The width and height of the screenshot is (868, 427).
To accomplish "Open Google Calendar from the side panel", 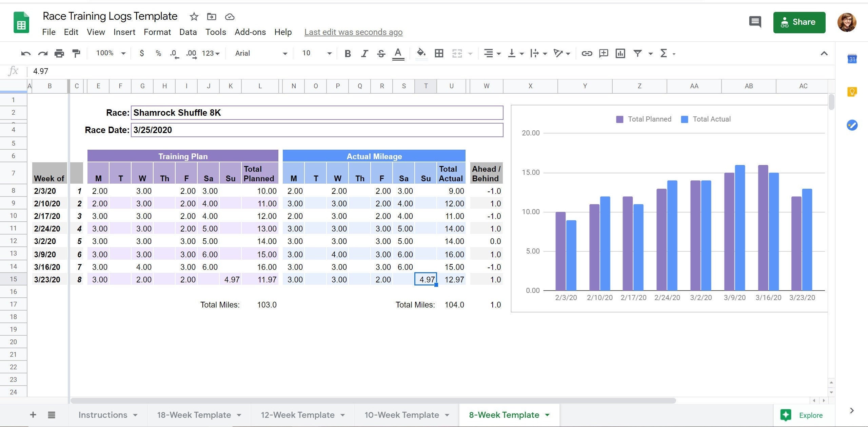I will coord(852,58).
